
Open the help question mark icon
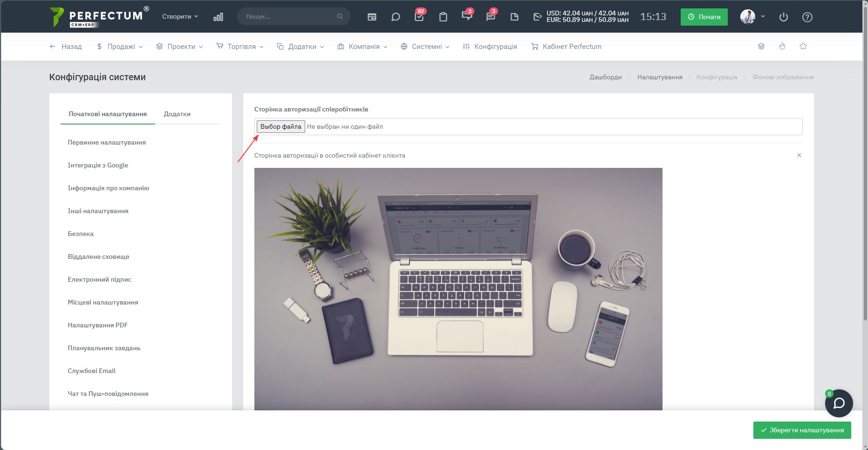(x=807, y=17)
